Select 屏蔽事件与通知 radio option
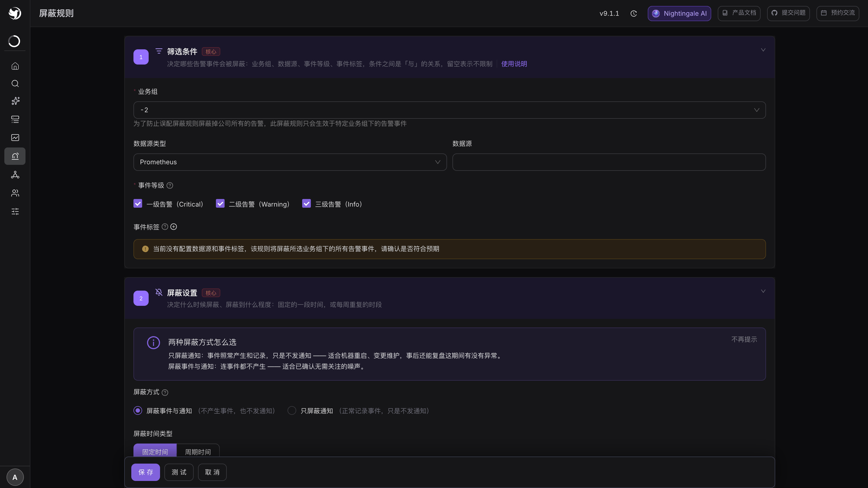This screenshot has height=488, width=868. pyautogui.click(x=138, y=410)
